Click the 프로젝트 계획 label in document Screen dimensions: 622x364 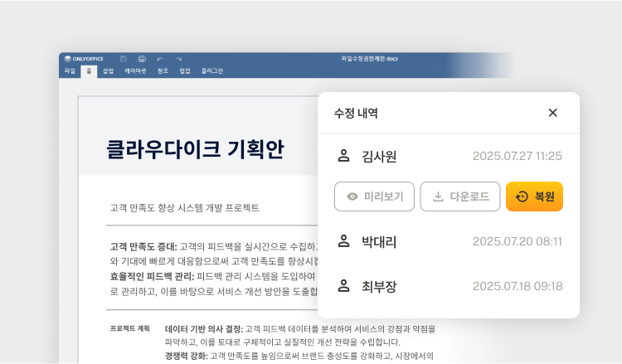tap(129, 328)
